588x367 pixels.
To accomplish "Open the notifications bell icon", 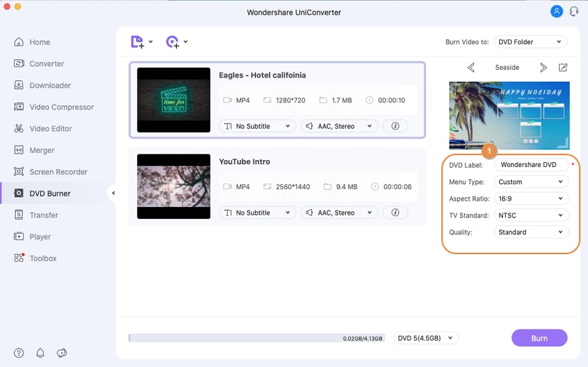I will tap(40, 352).
